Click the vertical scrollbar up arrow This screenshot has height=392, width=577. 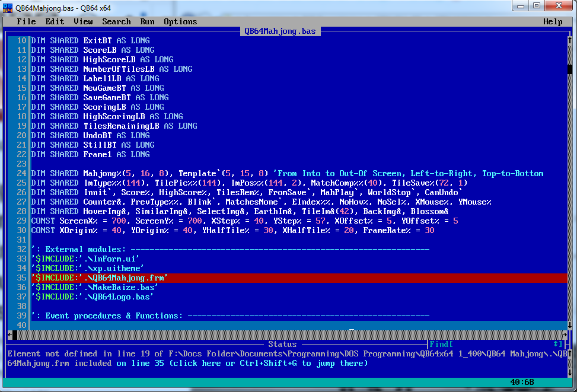click(569, 40)
